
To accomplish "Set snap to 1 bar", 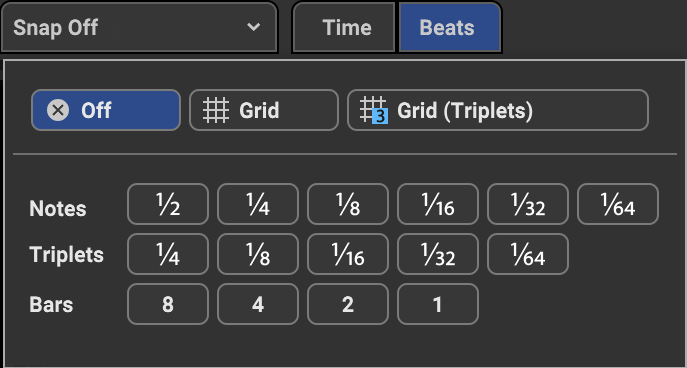I will coord(438,304).
